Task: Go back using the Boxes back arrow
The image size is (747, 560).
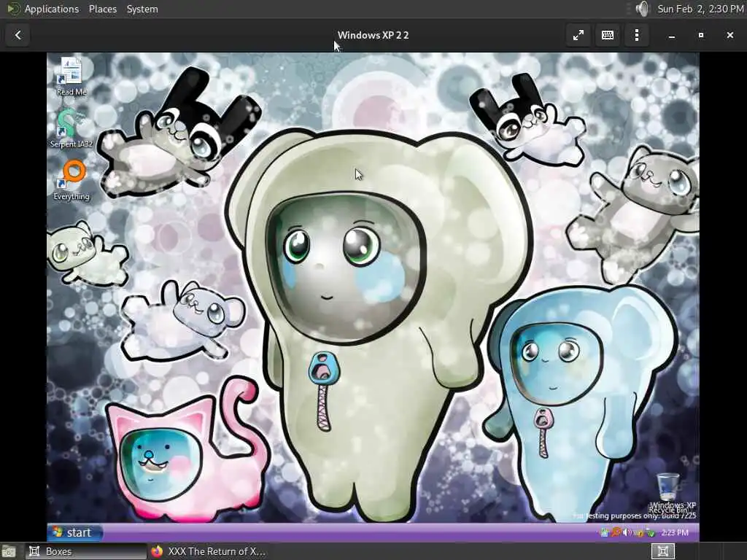Action: (x=18, y=35)
